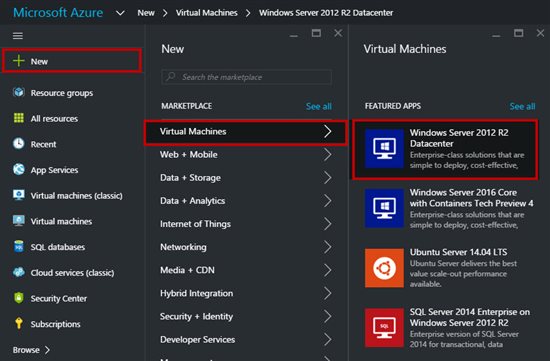The image size is (550, 361).
Task: Click the Resource groups cube icon
Action: click(x=19, y=92)
